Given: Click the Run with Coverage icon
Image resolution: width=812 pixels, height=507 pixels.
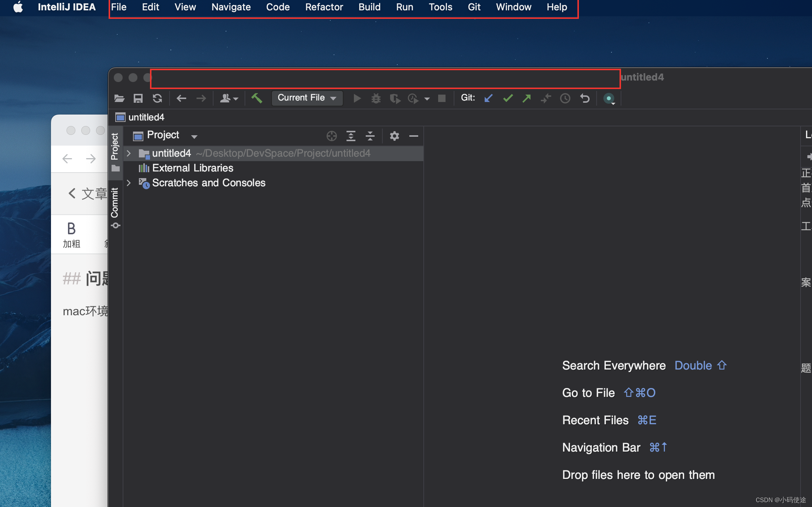Looking at the screenshot, I should coord(395,98).
